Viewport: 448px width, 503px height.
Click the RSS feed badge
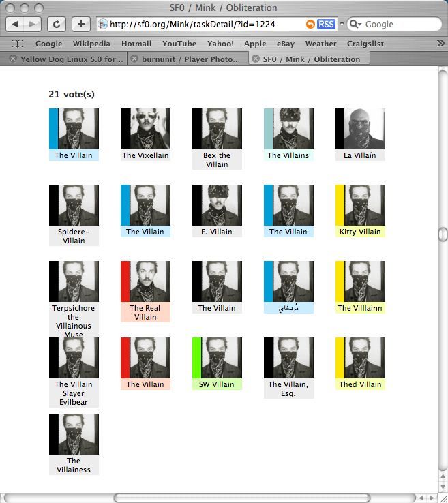pyautogui.click(x=327, y=24)
